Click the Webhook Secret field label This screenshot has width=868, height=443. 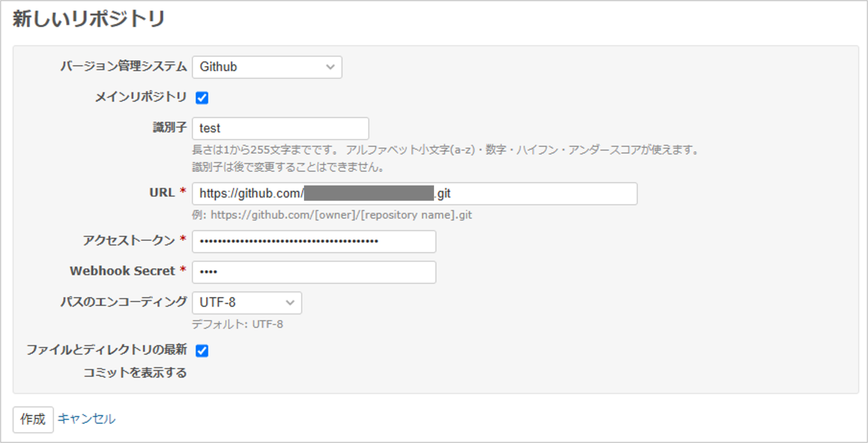(122, 271)
